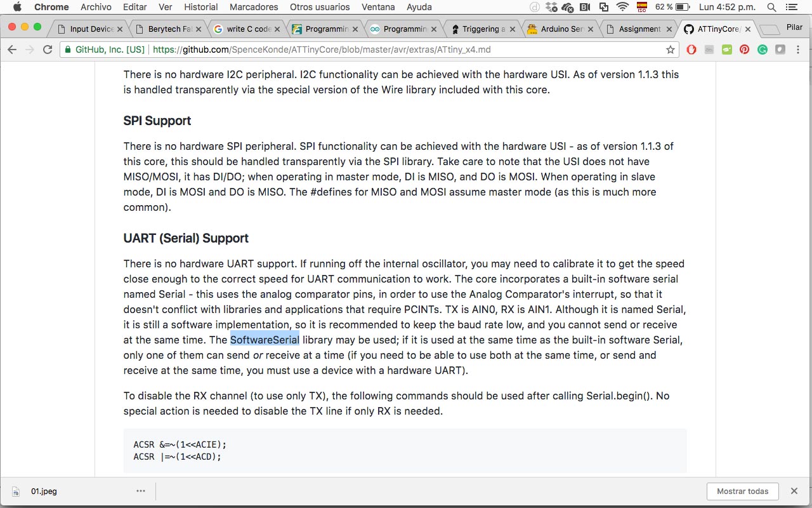Click the AdBlock hand icon in toolbar

[691, 49]
